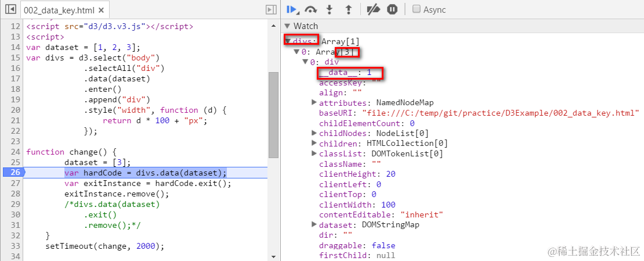Click the 'return d * 100 + "px";' line
Screen dimensions: 644x261
155,121
